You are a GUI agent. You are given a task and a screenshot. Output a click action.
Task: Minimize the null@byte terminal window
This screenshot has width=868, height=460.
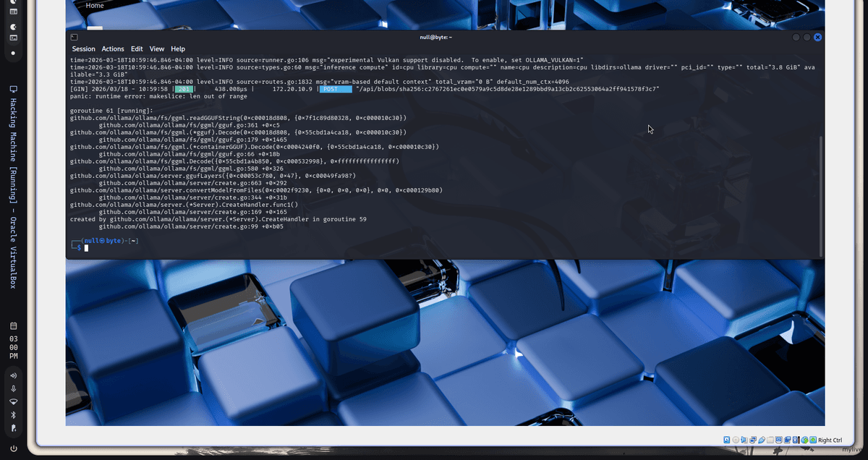[x=796, y=37]
